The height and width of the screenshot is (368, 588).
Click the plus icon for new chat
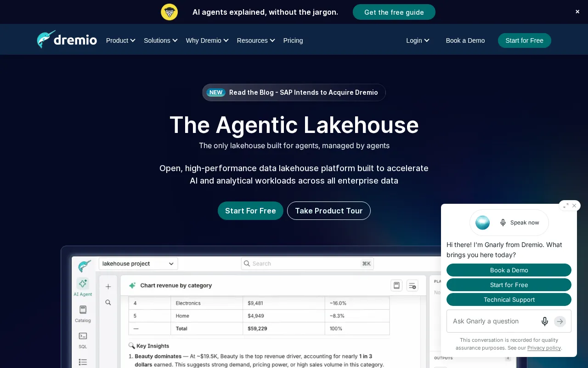coord(108,287)
